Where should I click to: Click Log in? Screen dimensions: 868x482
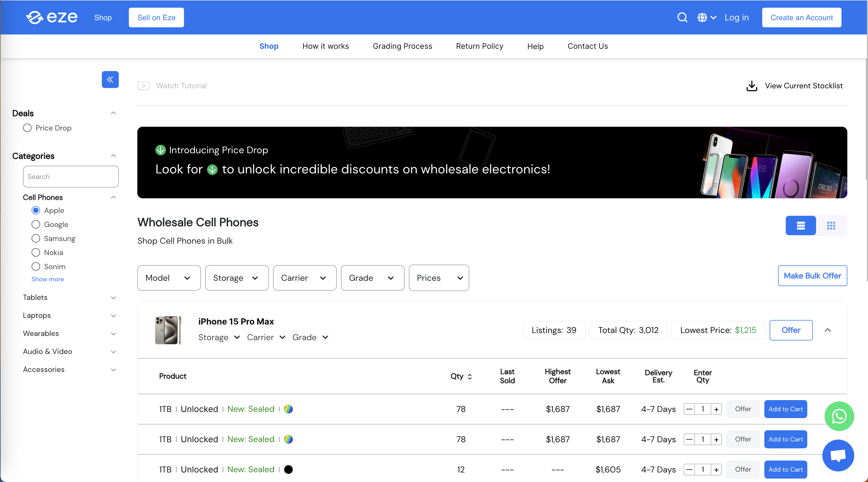pyautogui.click(x=737, y=17)
